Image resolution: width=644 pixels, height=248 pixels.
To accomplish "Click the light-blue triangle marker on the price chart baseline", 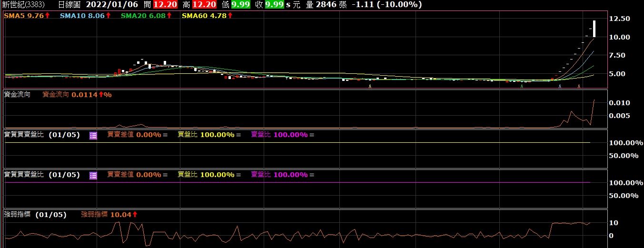I will pos(559,86).
